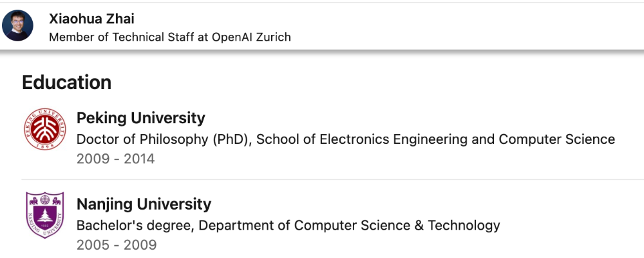Select the Member of Technical Staff headline

tap(169, 37)
